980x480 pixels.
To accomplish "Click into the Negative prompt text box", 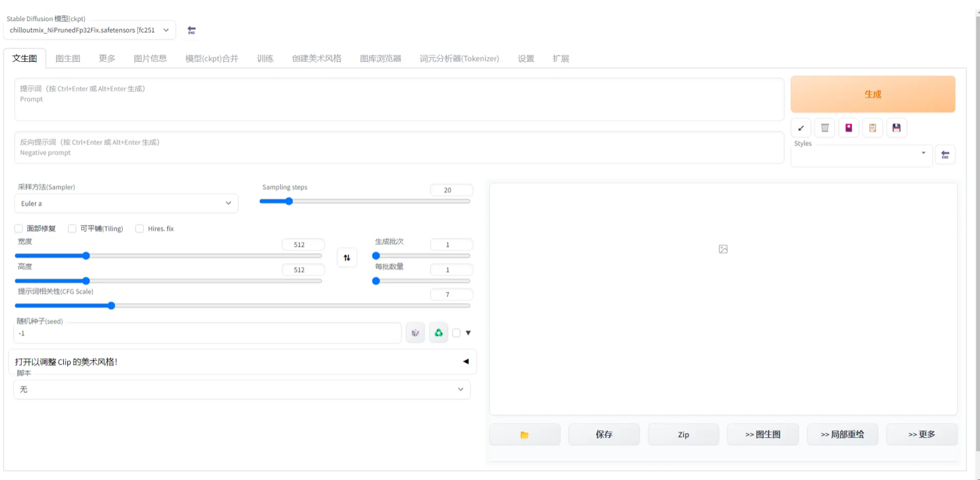I will (x=399, y=148).
